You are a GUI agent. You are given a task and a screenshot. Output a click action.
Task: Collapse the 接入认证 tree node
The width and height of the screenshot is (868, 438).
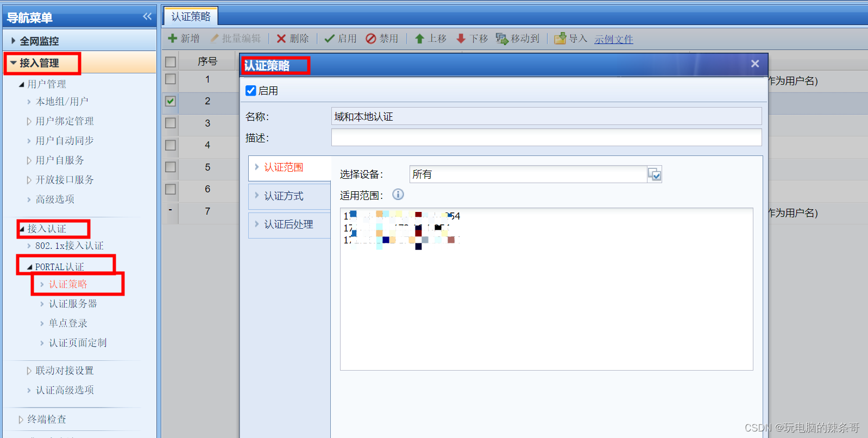coord(22,229)
